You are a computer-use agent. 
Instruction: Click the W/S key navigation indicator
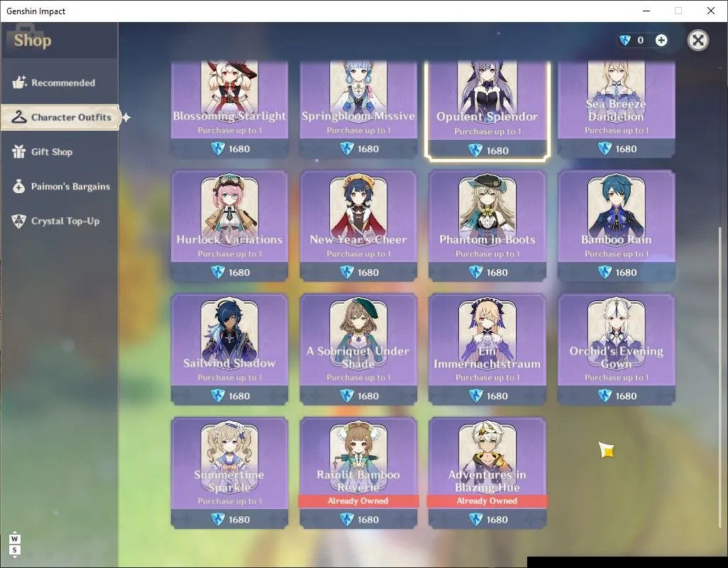15,545
